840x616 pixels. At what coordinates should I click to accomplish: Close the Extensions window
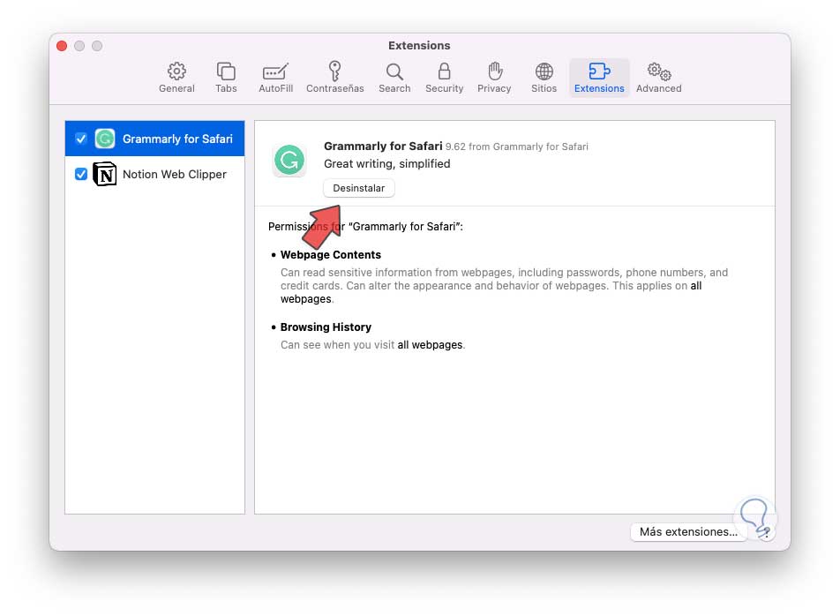pos(62,46)
